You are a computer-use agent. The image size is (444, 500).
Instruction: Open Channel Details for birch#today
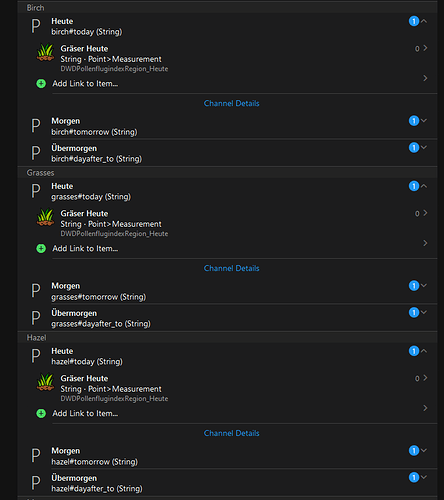click(232, 103)
